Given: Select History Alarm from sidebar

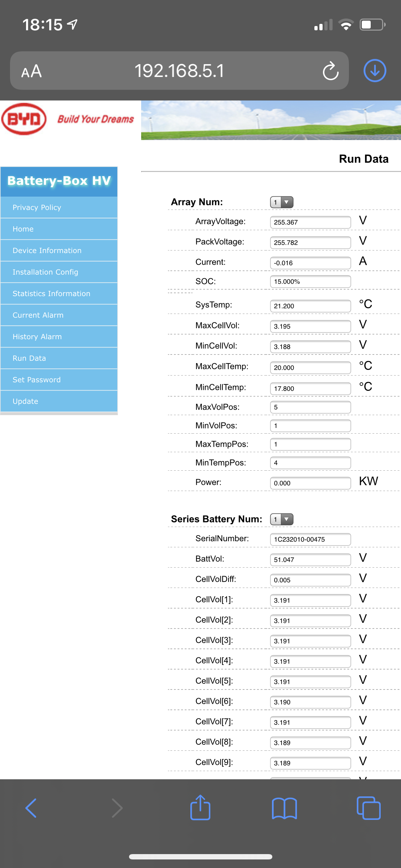Looking at the screenshot, I should pos(37,337).
